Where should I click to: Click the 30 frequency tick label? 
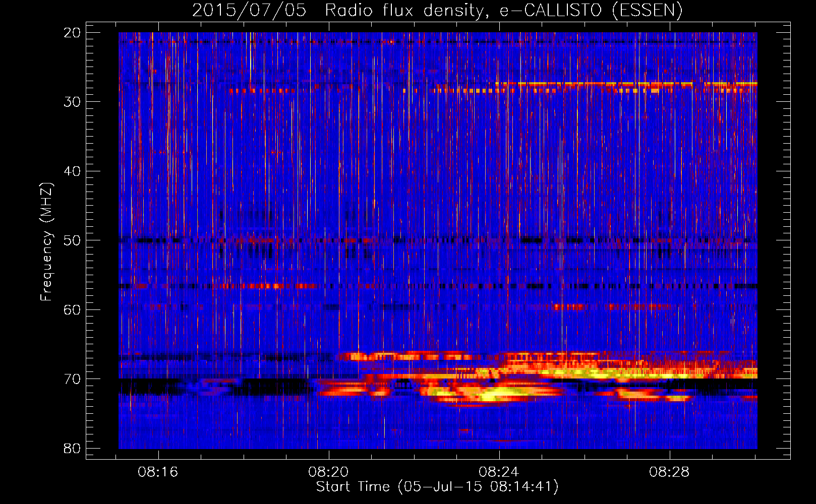72,102
